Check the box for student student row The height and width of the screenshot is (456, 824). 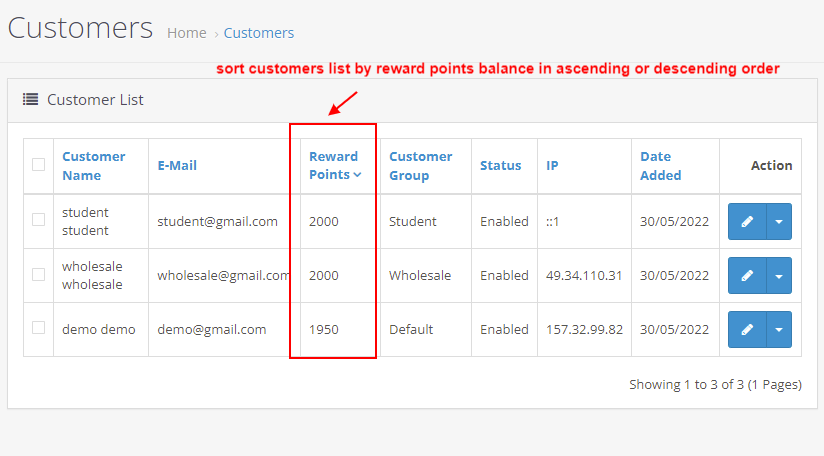(38, 220)
